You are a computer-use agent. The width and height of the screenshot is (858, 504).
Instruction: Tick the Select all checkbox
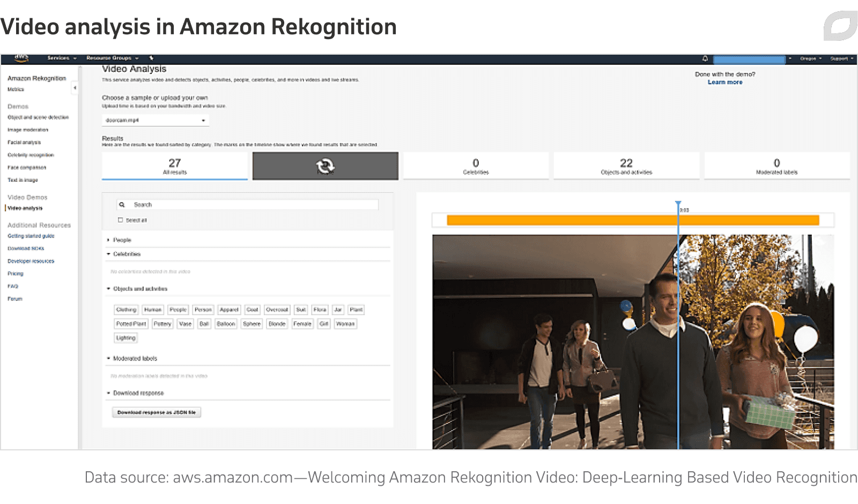(121, 220)
